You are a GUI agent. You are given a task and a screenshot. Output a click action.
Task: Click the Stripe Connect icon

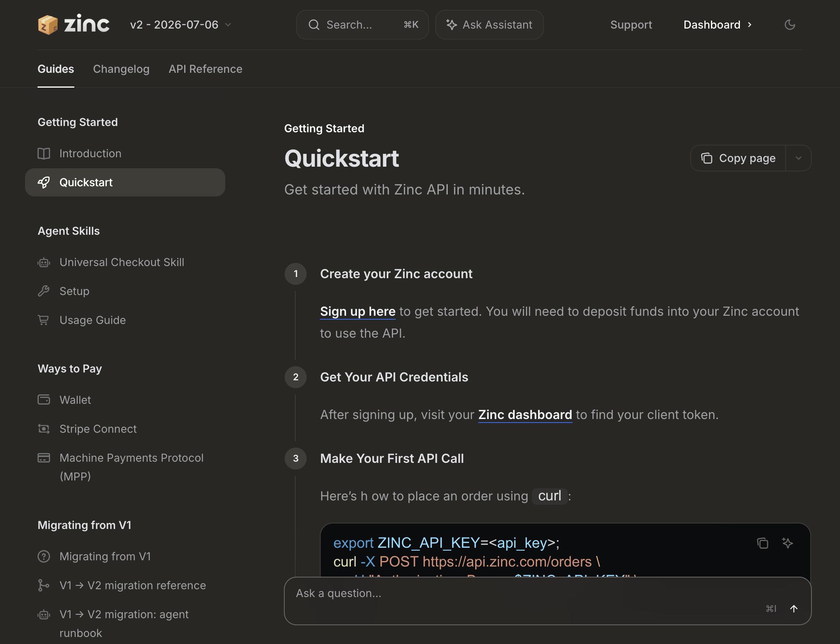tap(44, 429)
